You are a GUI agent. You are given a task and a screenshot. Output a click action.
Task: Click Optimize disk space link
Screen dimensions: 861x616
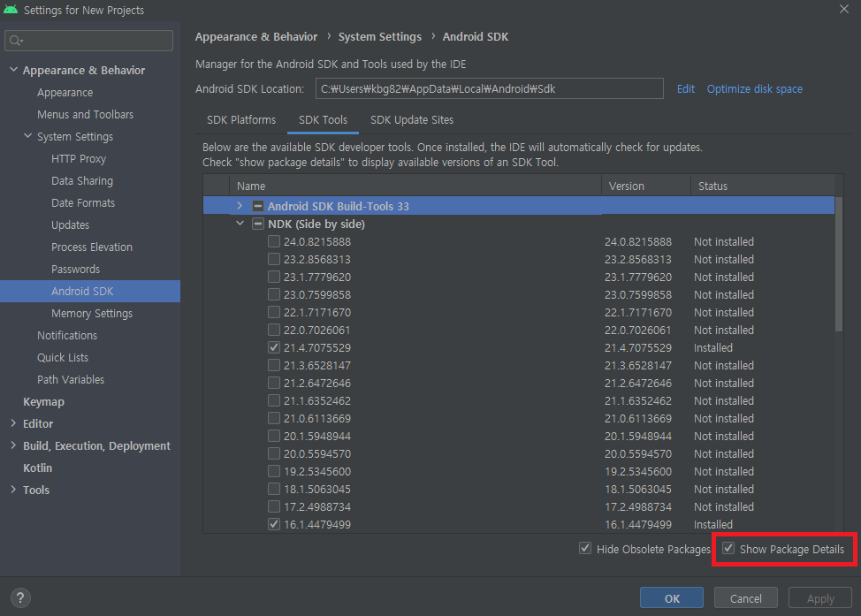pyautogui.click(x=754, y=89)
